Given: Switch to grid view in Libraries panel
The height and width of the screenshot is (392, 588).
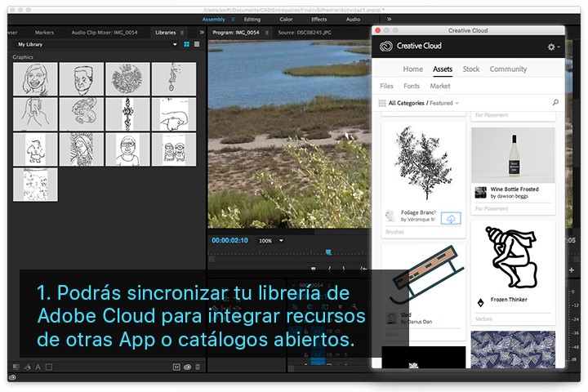Looking at the screenshot, I should click(x=186, y=44).
